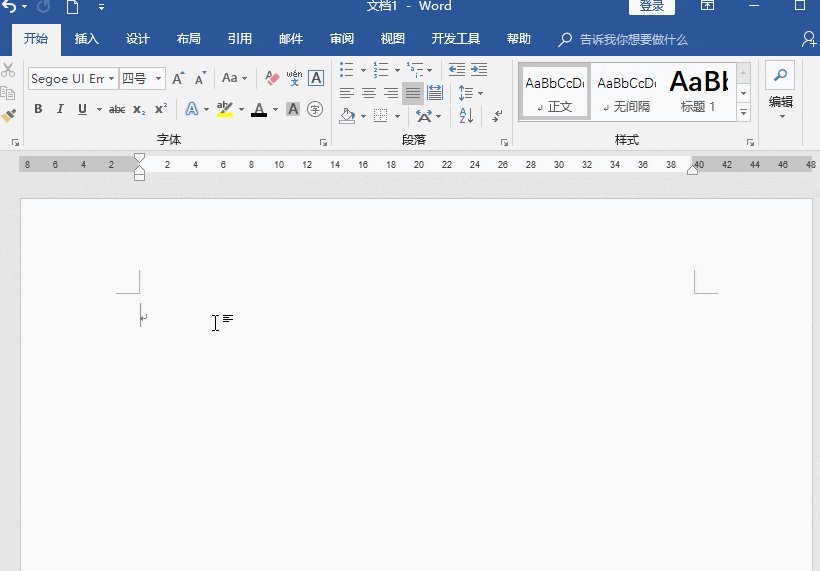
Task: Click the Decrease Indent icon
Action: coord(457,70)
